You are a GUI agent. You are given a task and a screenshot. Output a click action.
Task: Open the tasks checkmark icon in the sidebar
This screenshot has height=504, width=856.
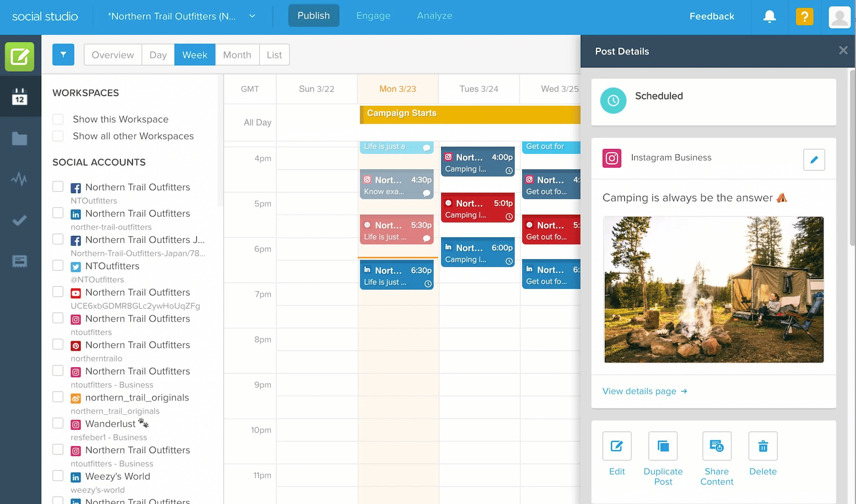tap(20, 220)
